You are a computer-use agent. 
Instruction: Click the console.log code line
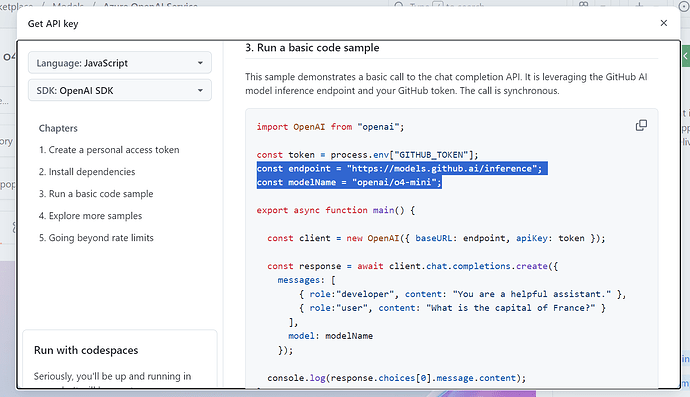[396, 378]
